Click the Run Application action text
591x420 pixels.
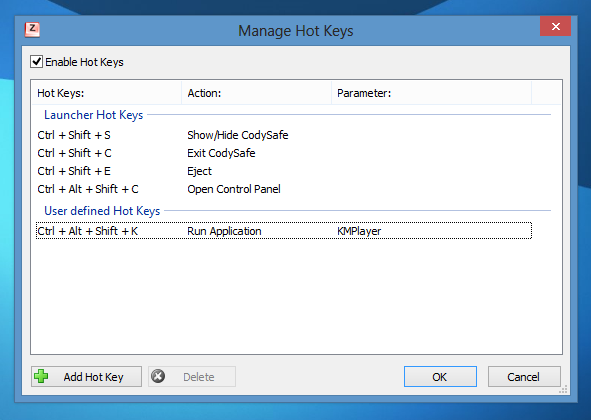[224, 231]
